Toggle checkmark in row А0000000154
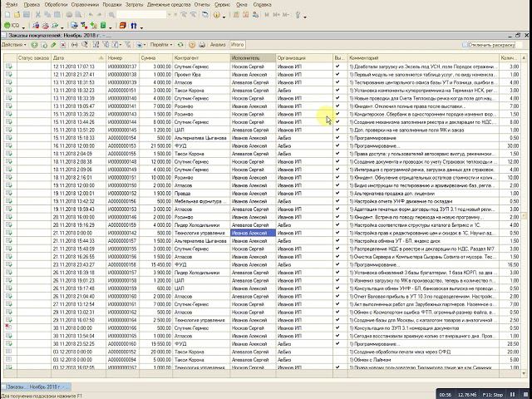The width and height of the screenshot is (532, 399). point(337,138)
